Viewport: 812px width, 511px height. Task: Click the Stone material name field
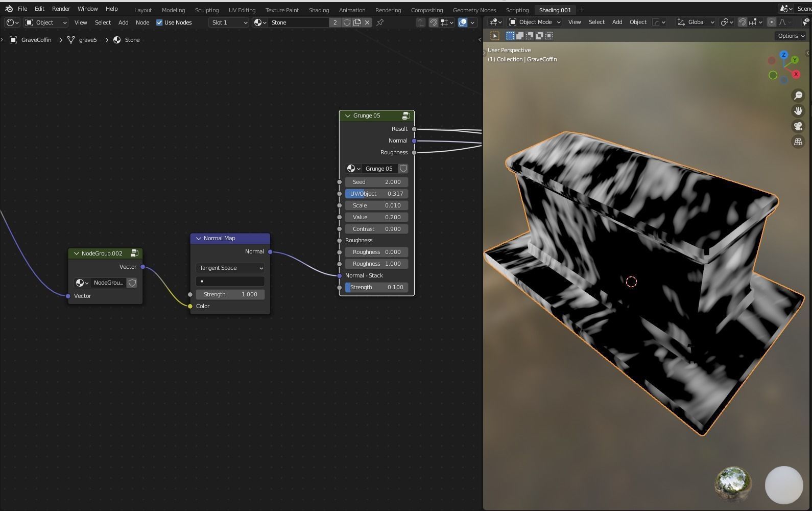[299, 22]
